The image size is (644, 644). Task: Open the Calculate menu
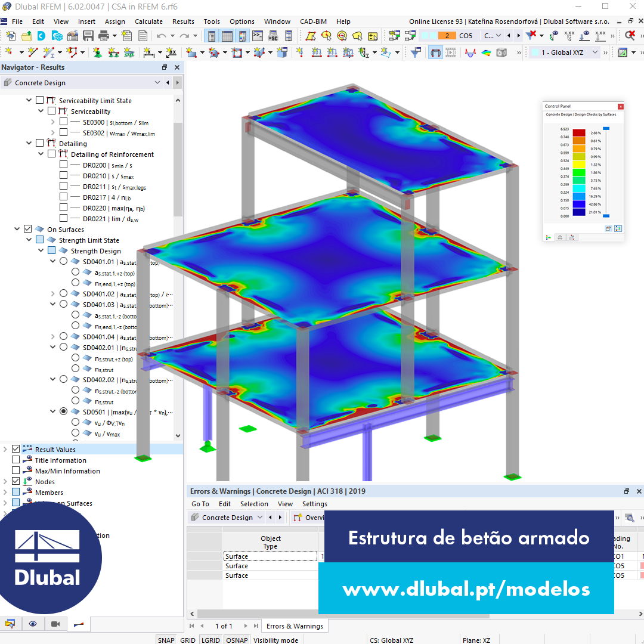pos(148,21)
